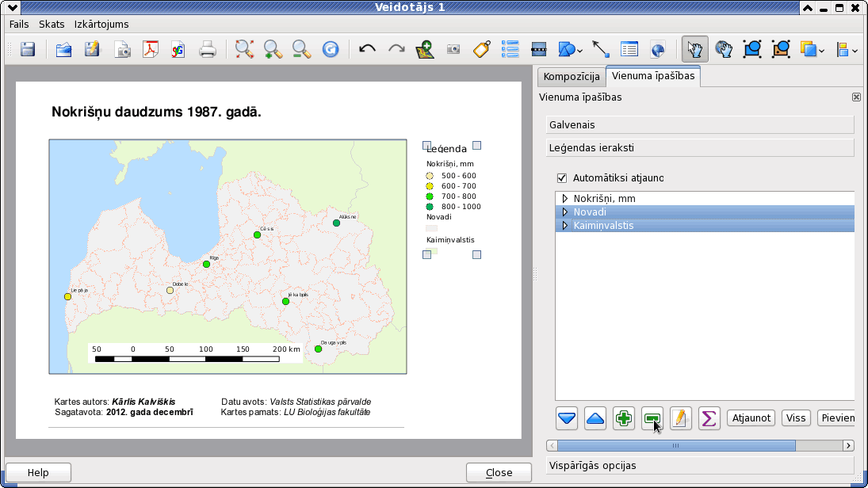Select the scale bar on the map
This screenshot has height=488, width=868.
pyautogui.click(x=195, y=353)
